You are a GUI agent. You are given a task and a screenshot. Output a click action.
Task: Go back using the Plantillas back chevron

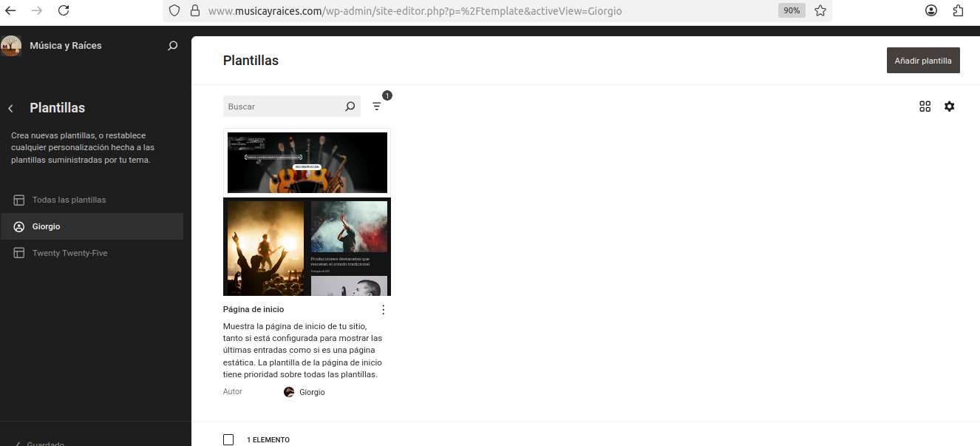(11, 109)
